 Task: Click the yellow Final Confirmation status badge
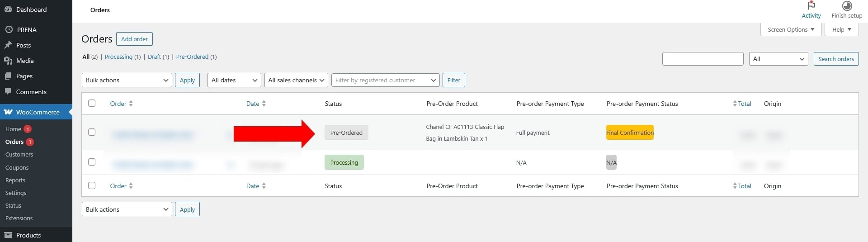tap(629, 133)
